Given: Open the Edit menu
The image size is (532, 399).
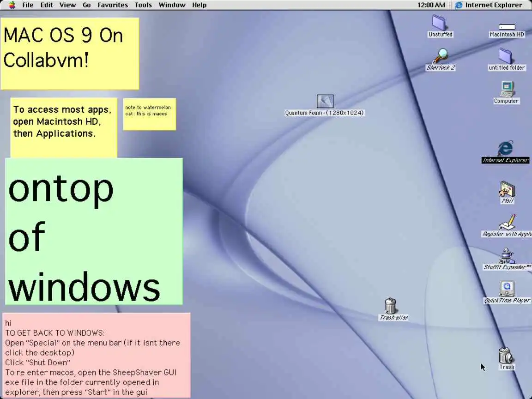Looking at the screenshot, I should point(47,5).
